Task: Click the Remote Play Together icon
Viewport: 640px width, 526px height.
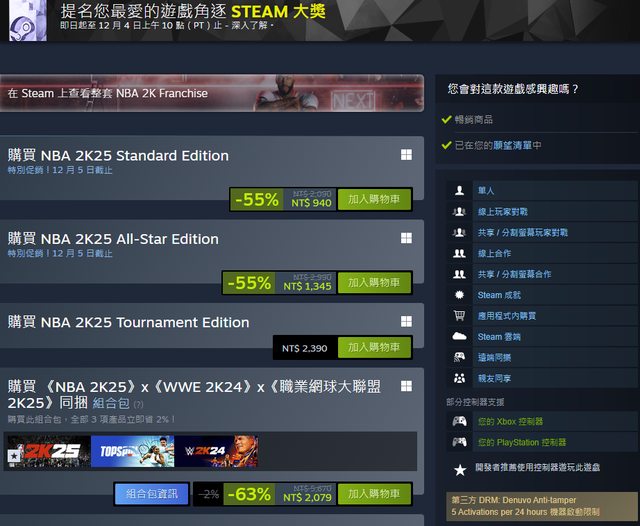Action: (x=459, y=357)
